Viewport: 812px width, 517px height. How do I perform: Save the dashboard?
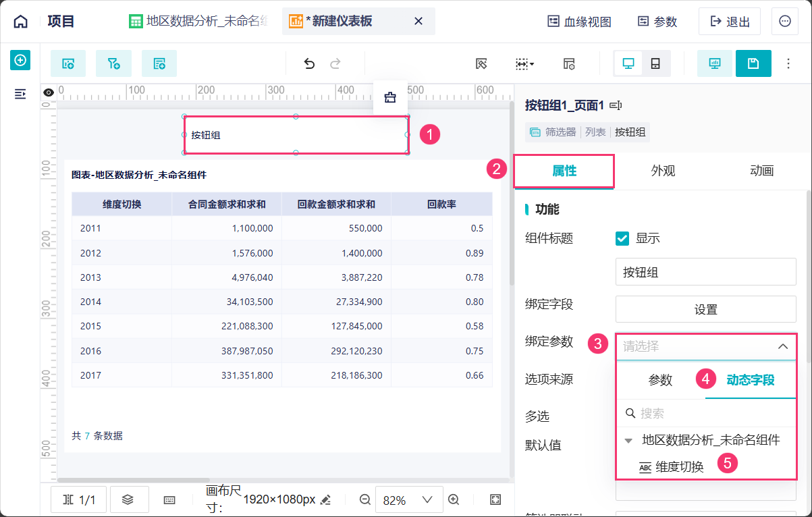click(x=753, y=63)
